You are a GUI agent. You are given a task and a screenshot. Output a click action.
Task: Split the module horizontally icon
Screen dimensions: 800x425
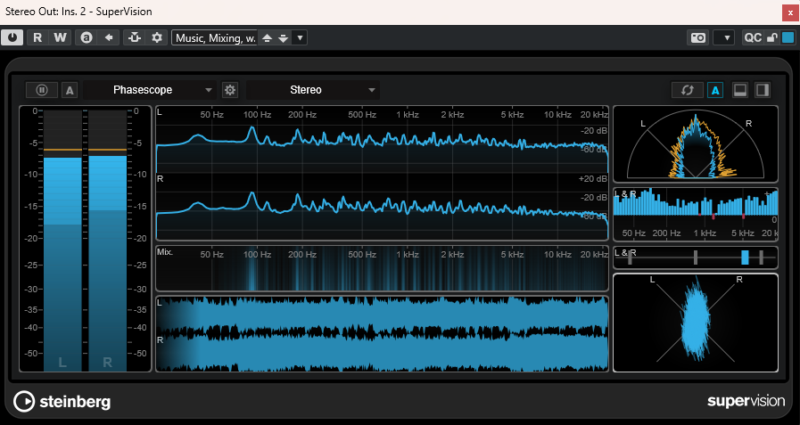click(740, 90)
